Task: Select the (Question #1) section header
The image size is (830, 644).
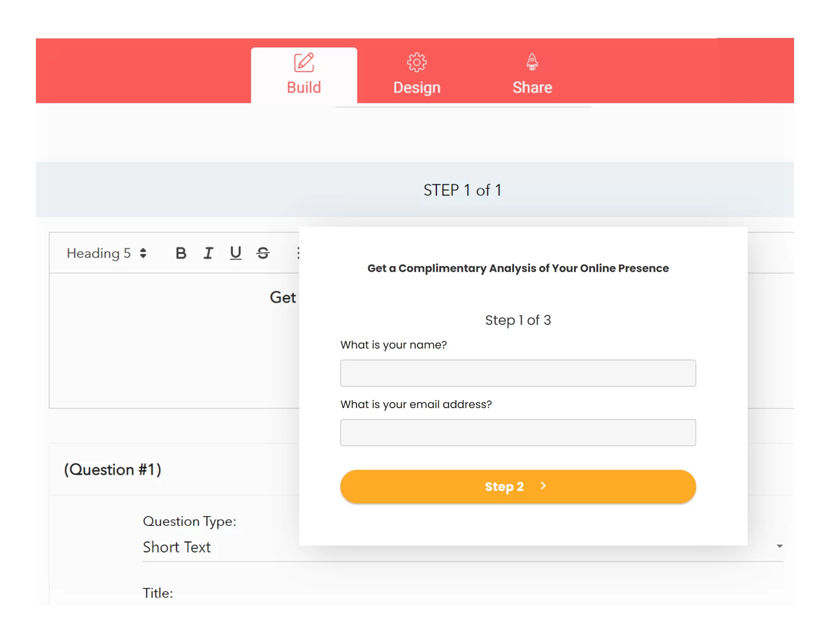Action: (113, 470)
